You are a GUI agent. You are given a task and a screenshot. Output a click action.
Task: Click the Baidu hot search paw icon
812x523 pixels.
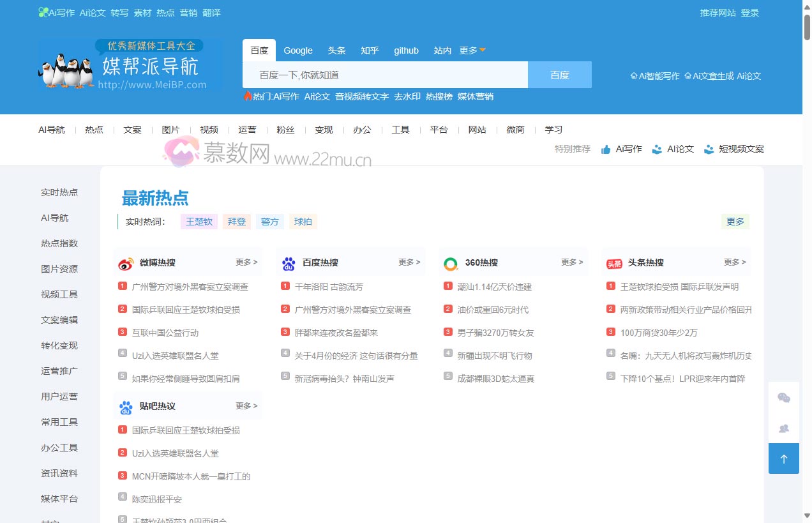[x=288, y=262]
